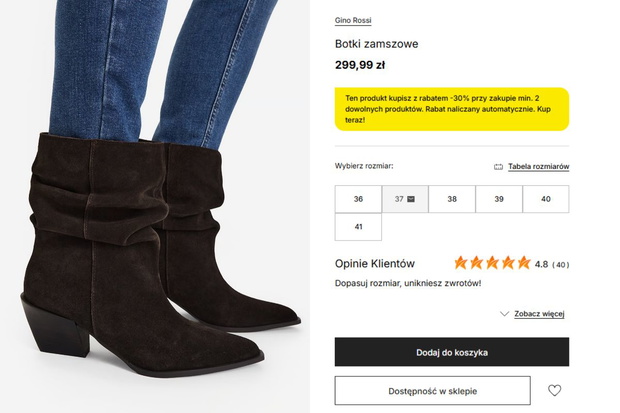Open the Gino Rossi brand link
This screenshot has width=620, height=413.
click(353, 20)
